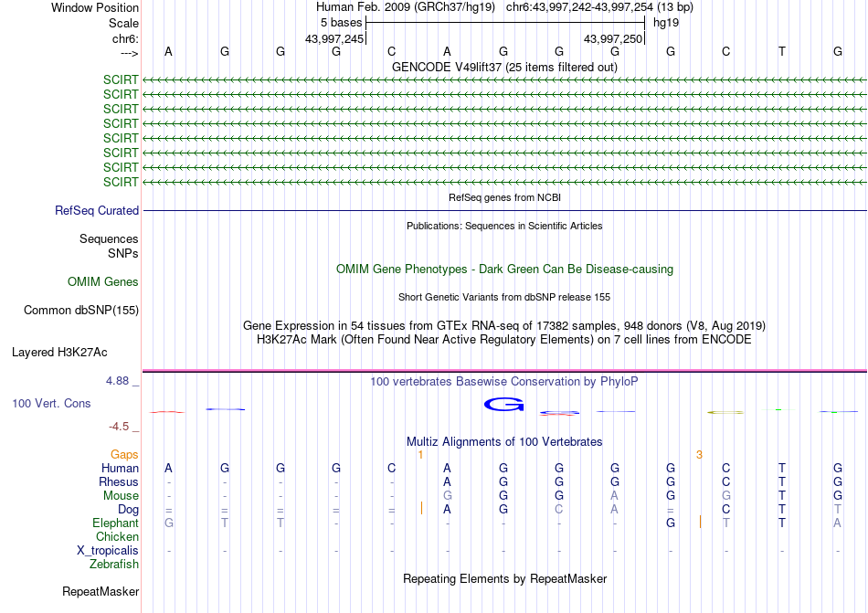868x613 pixels.
Task: Click the T base in the reference sequence row
Action: pyautogui.click(x=781, y=52)
